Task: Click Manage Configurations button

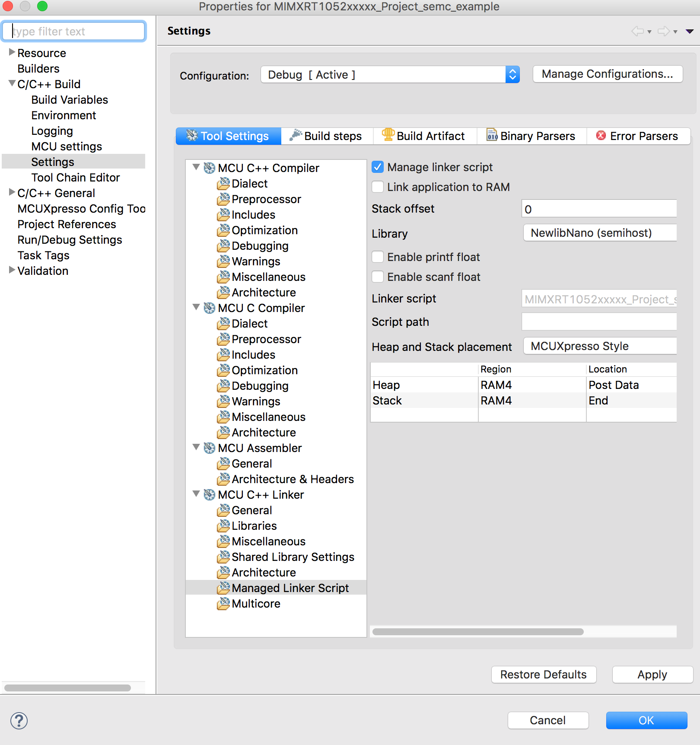Action: 608,74
